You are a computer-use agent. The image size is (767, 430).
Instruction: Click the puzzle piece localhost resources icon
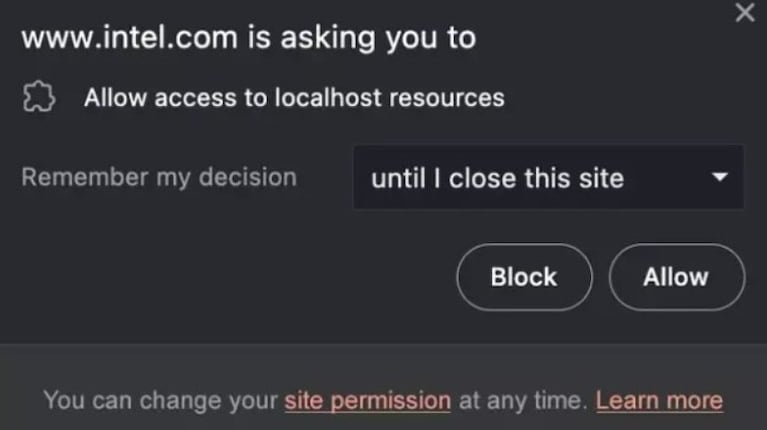tap(38, 98)
